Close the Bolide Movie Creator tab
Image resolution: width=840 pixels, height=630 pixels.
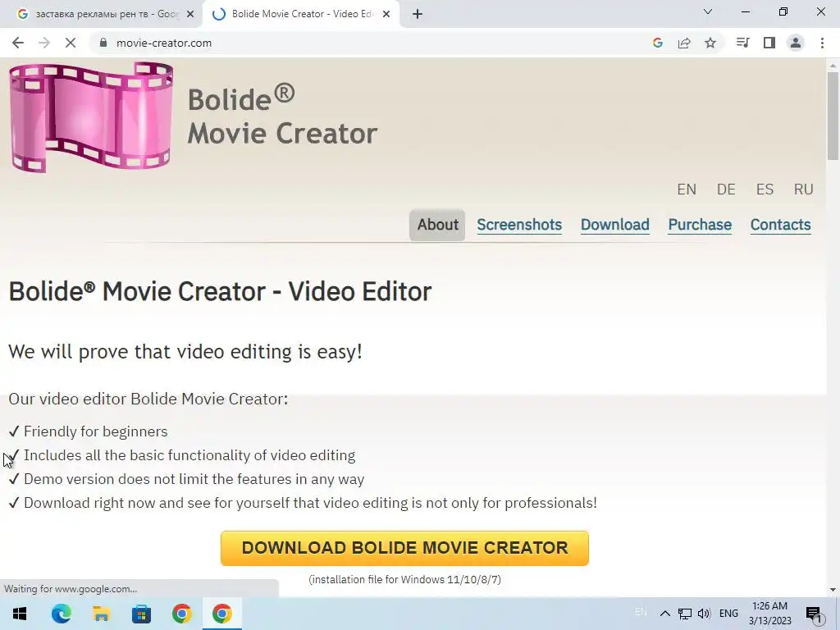pos(386,15)
